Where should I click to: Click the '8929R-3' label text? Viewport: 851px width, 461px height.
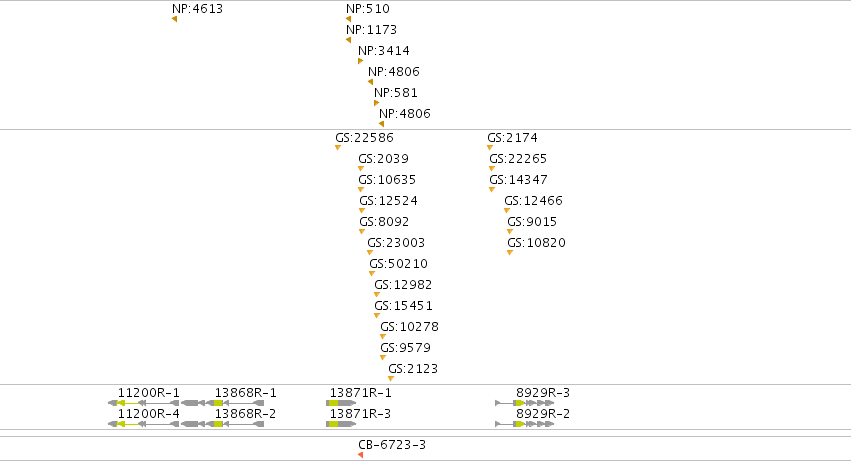pos(543,393)
